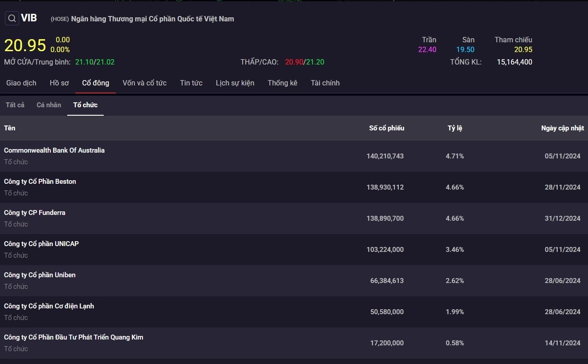The height and width of the screenshot is (364, 588).
Task: Click the floor price 19.50
Action: (x=465, y=49)
